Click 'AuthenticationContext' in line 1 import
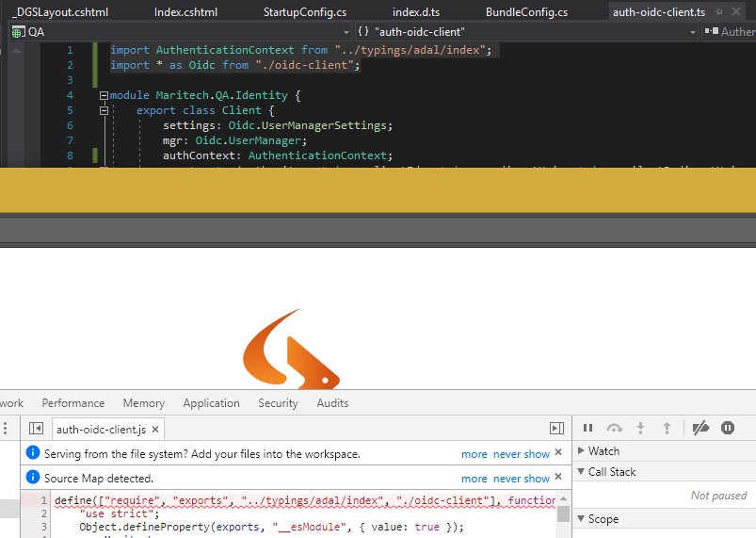 pyautogui.click(x=225, y=50)
